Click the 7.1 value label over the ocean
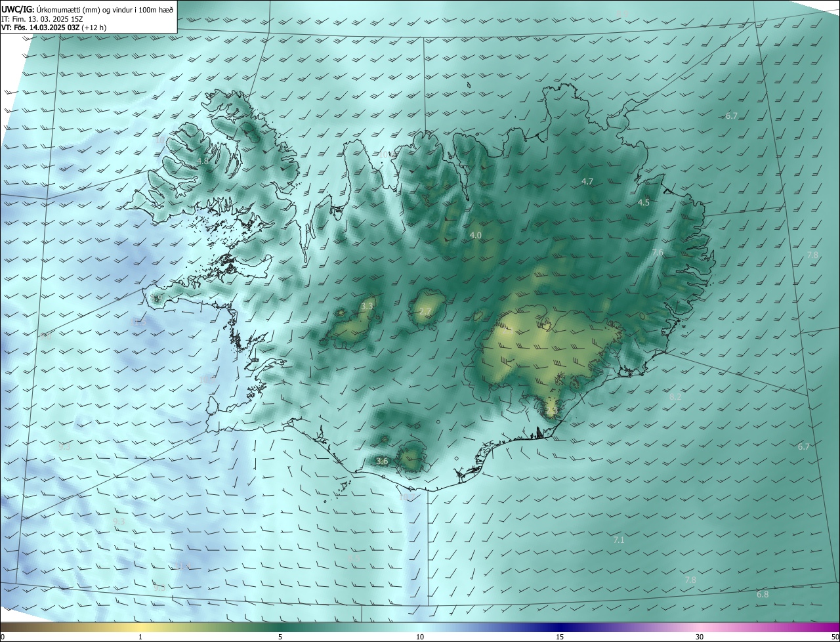This screenshot has height=642, width=840. [619, 540]
